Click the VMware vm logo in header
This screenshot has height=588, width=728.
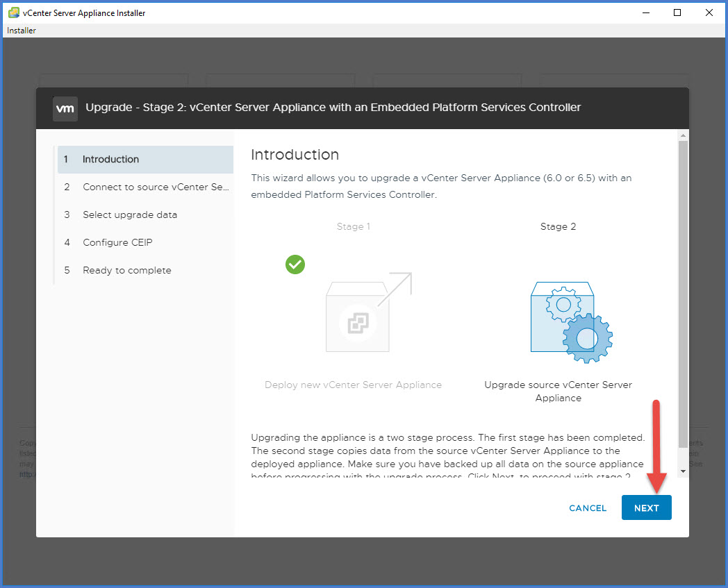point(65,108)
